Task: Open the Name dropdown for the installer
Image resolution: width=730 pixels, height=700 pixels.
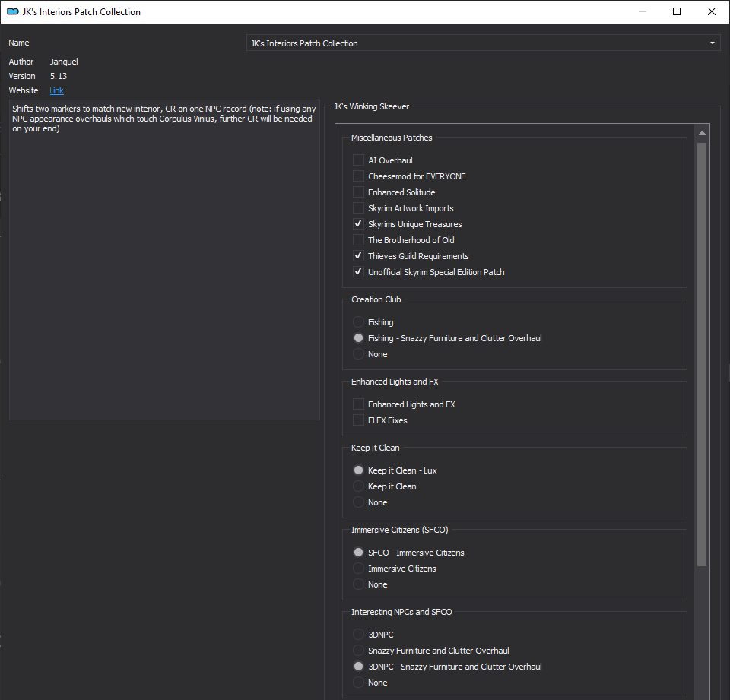Action: [x=483, y=43]
